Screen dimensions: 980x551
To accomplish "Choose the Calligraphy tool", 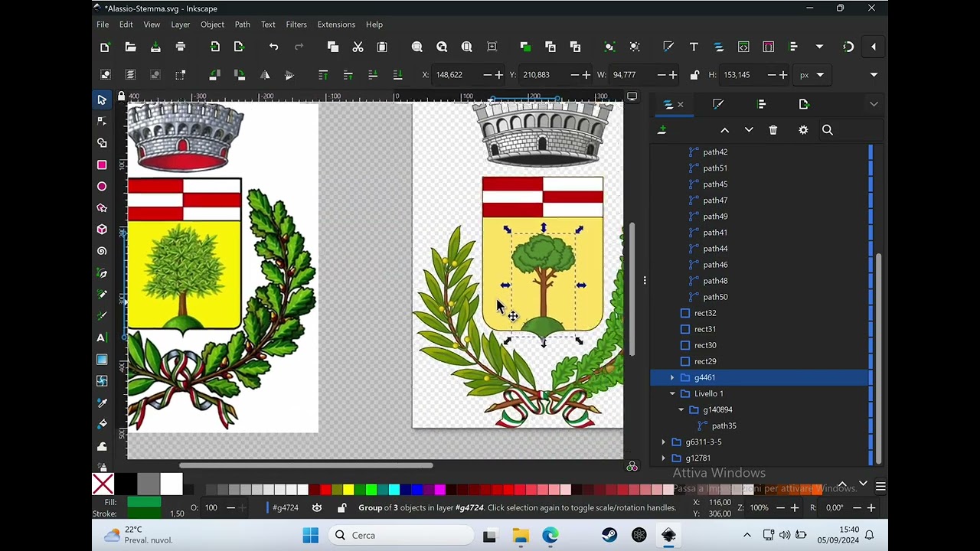I will point(102,315).
